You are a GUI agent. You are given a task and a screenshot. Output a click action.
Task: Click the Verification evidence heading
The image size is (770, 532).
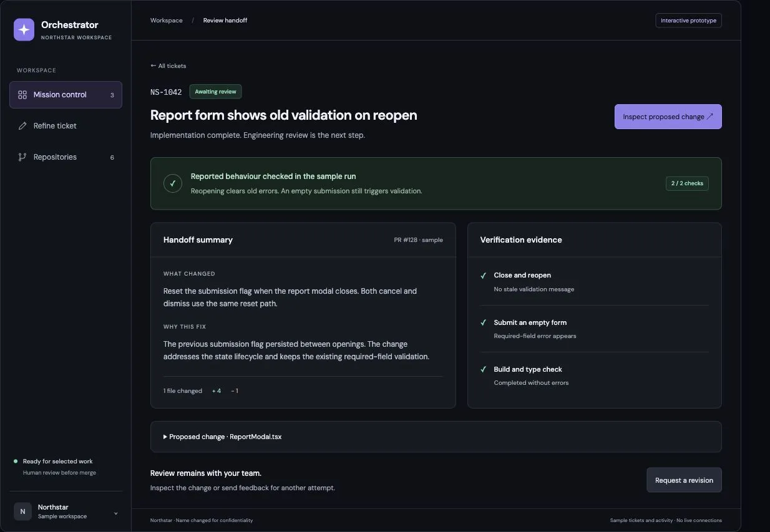point(521,240)
